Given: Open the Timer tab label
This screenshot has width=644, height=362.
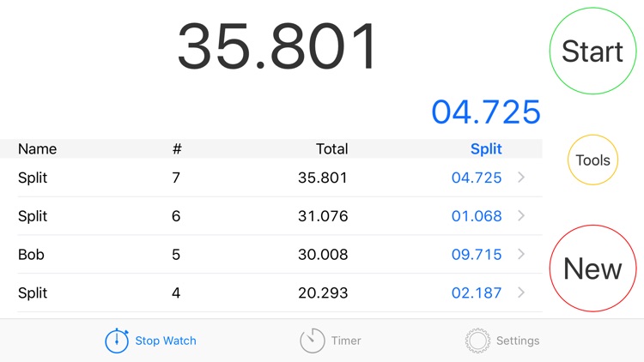Looking at the screenshot, I should pos(346,341).
